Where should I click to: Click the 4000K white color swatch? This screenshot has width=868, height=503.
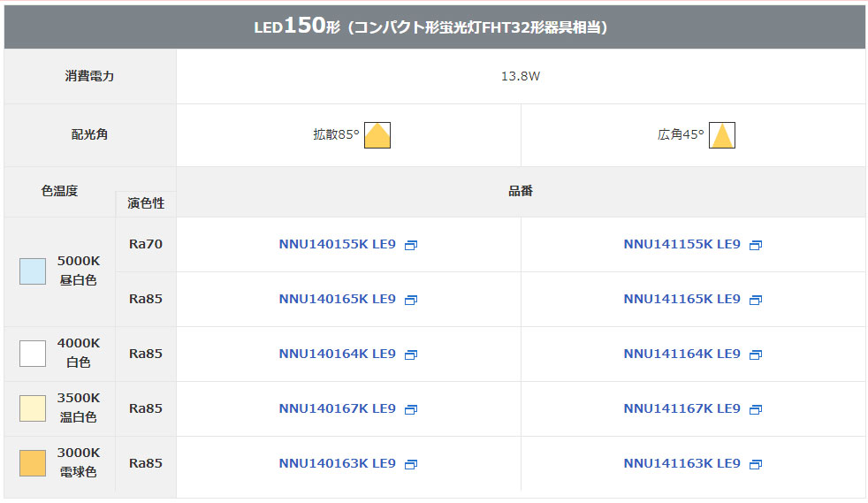point(33,354)
